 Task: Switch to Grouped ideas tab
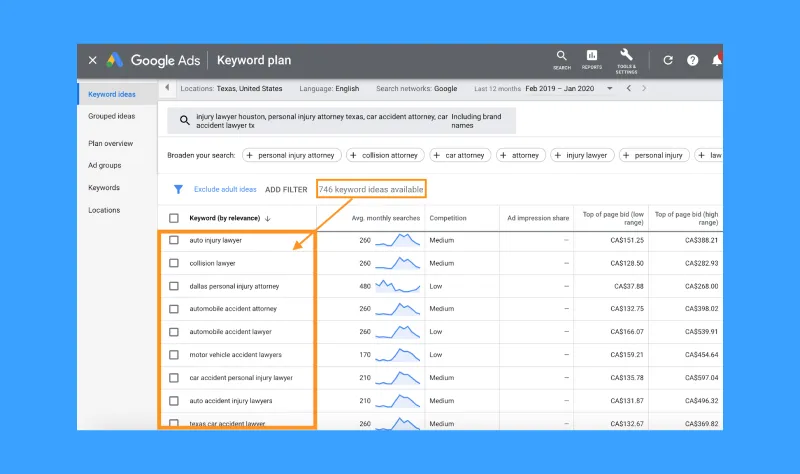click(x=111, y=116)
